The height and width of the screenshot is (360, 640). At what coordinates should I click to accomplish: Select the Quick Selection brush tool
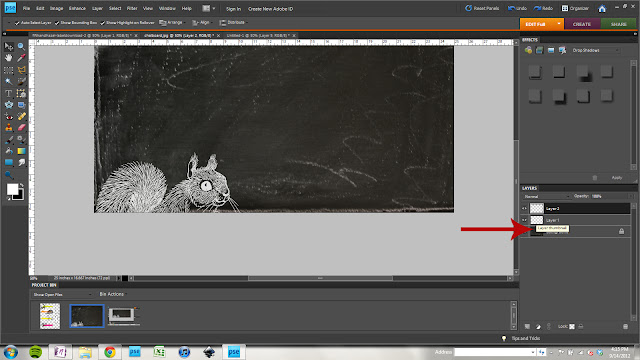[21, 81]
